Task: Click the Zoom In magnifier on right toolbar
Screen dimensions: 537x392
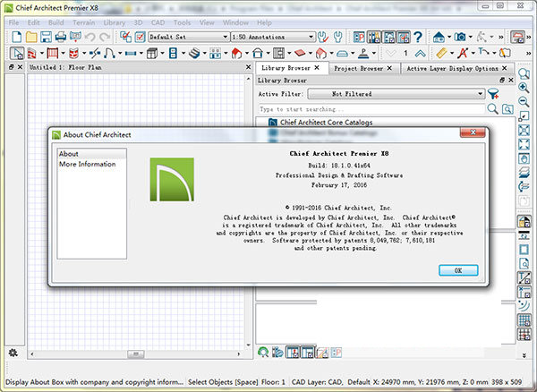Action: click(x=524, y=88)
